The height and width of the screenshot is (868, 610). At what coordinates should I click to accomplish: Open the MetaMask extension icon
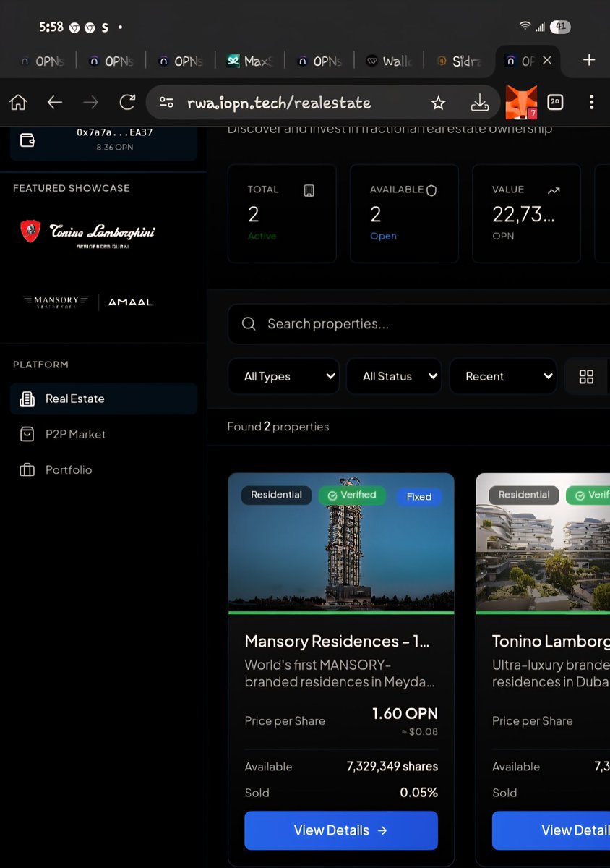coord(521,102)
